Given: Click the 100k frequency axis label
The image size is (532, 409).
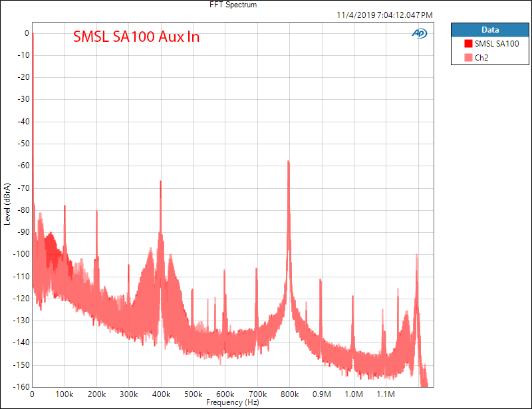Looking at the screenshot, I should [x=65, y=394].
